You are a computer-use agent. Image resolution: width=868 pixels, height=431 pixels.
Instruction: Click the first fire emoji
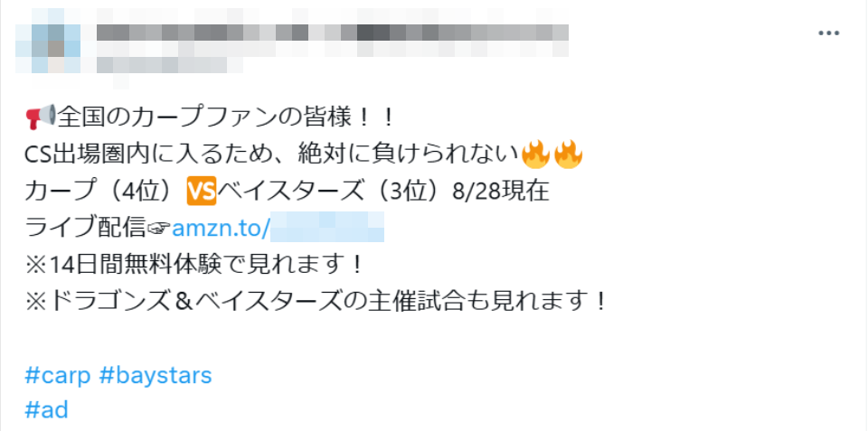(x=536, y=154)
